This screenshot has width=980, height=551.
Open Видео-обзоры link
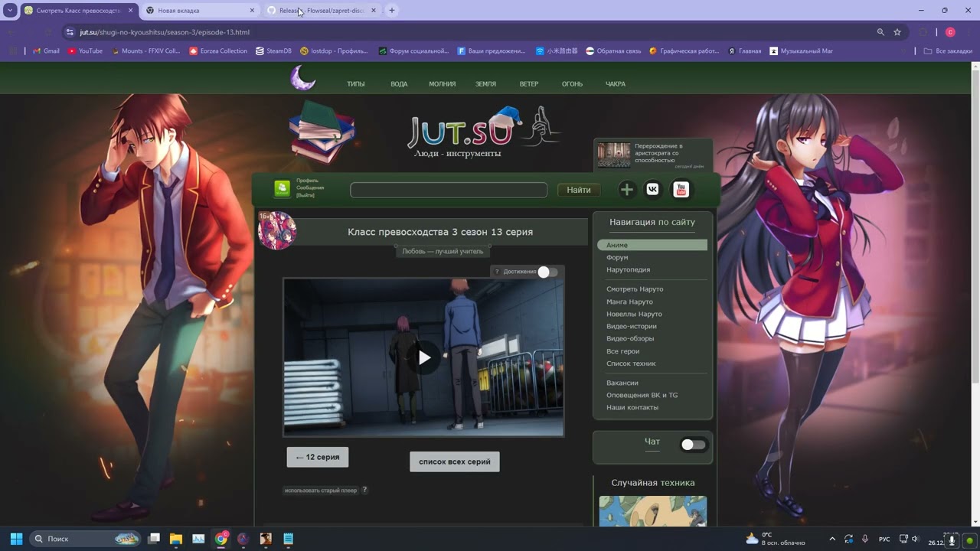point(630,338)
